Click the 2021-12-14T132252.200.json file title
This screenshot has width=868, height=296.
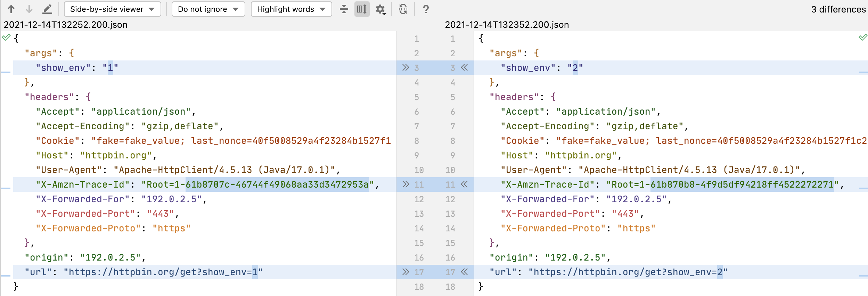click(x=66, y=25)
